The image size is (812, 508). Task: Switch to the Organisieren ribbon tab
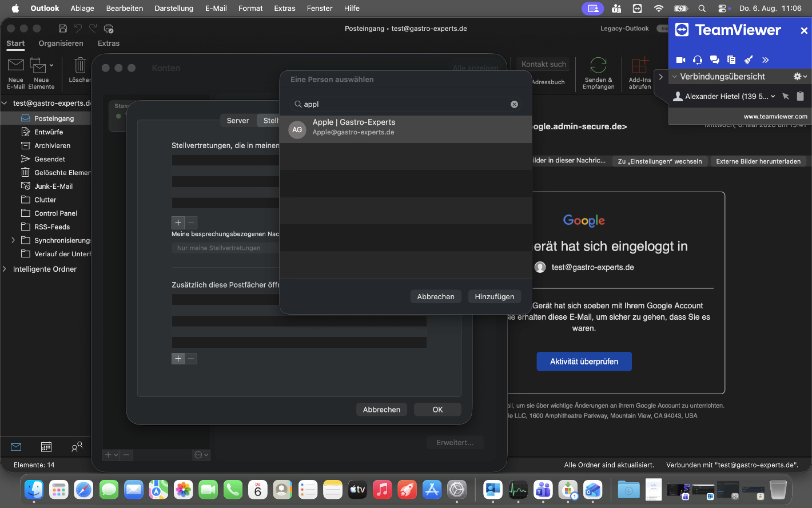click(x=61, y=43)
